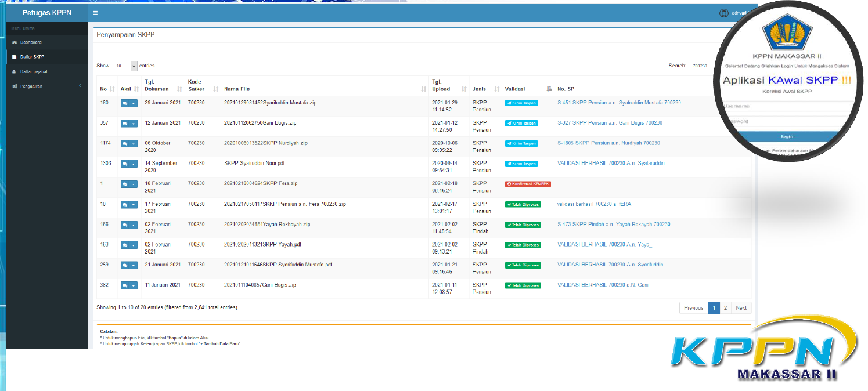
Task: Sort by Tgl. Dokumen column sort icon
Action: pyautogui.click(x=179, y=89)
